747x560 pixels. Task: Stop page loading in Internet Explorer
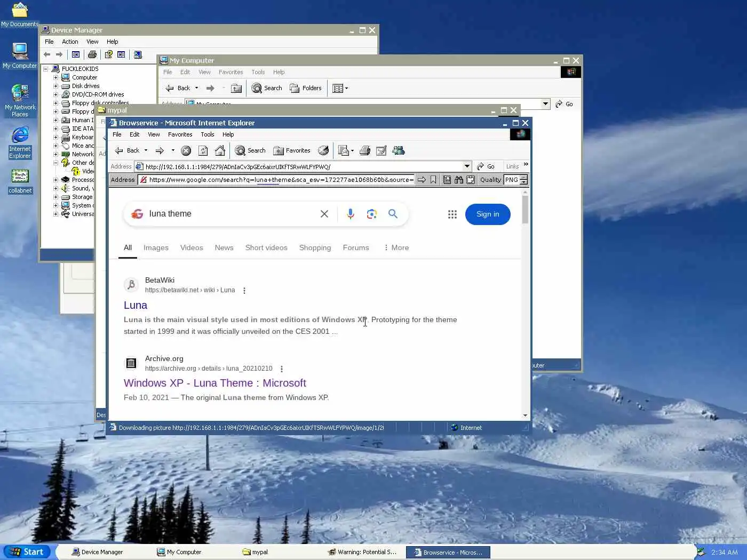(186, 151)
